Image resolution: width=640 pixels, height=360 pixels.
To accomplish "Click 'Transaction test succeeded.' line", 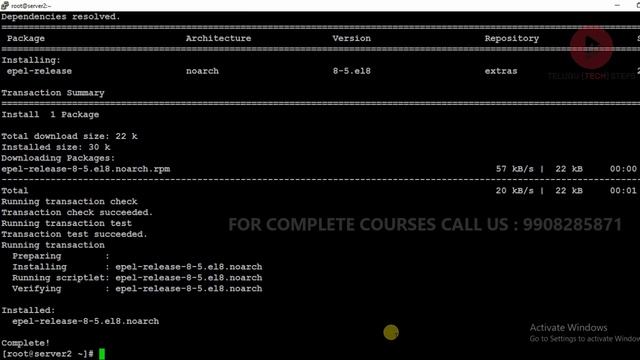I will [74, 234].
